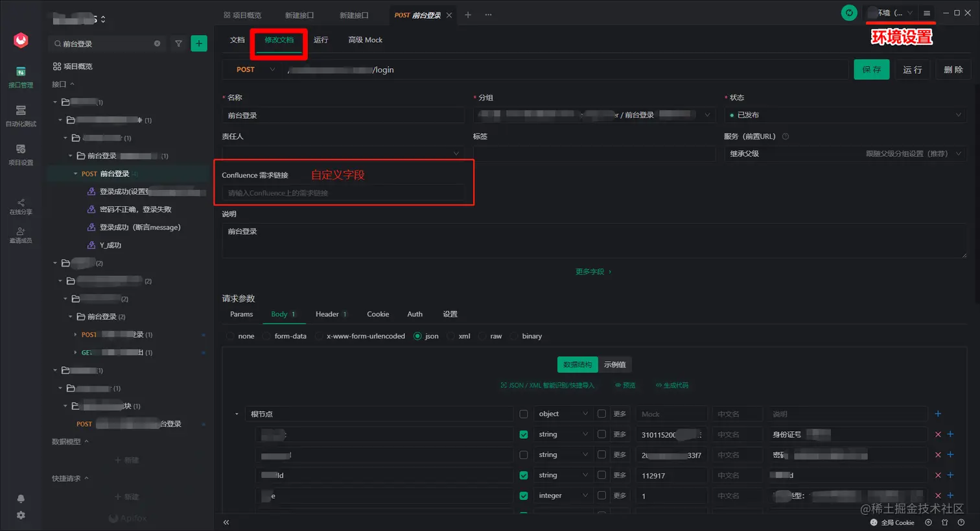The height and width of the screenshot is (531, 980).
Task: Open the hamburger menu near environment selector
Action: (927, 13)
